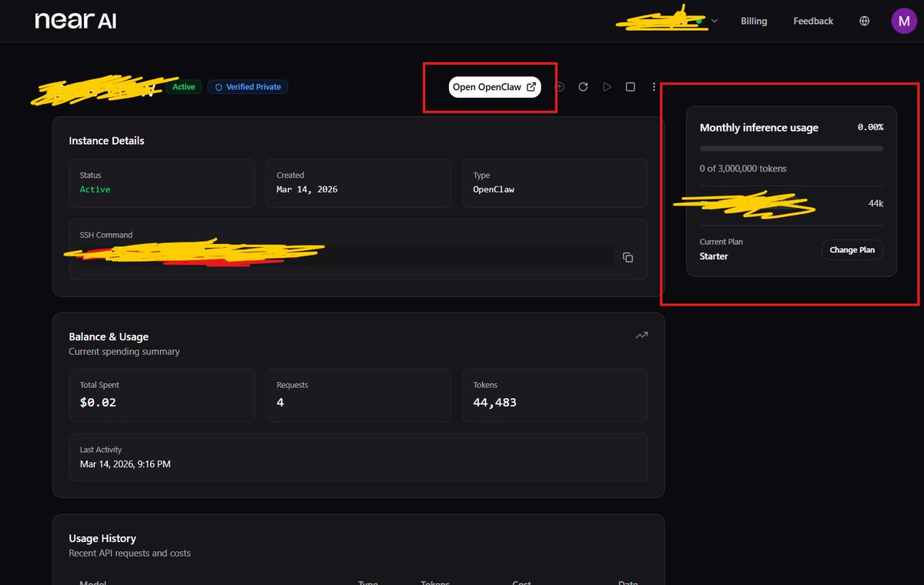Start the instance with the play icon

pyautogui.click(x=607, y=87)
